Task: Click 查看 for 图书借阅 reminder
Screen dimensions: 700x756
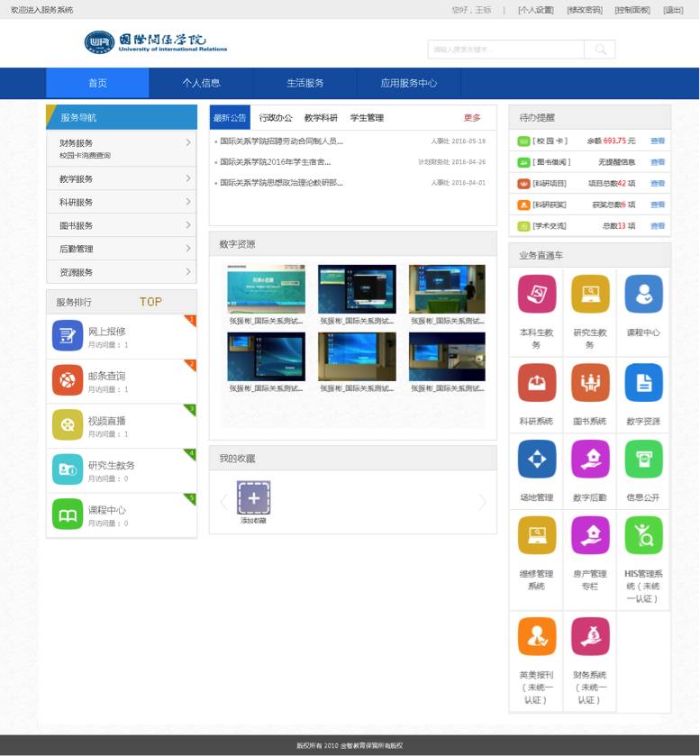Action: [658, 162]
